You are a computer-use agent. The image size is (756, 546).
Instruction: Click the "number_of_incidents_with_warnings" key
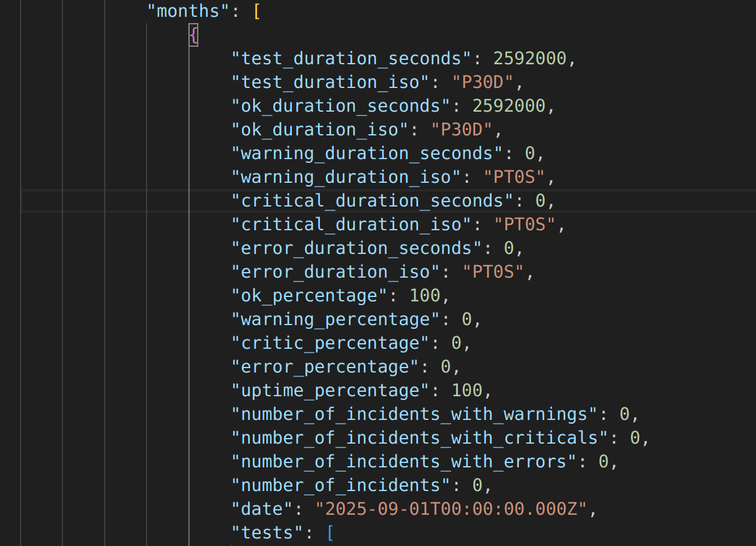tap(414, 414)
